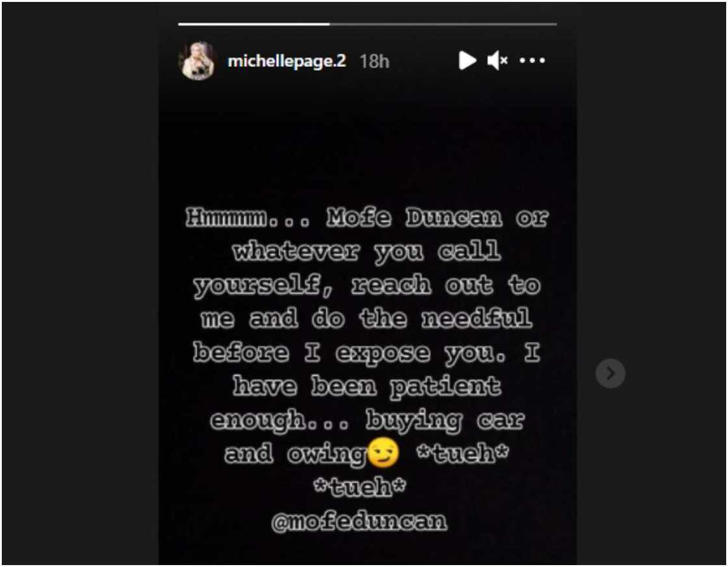Tap the @mofeduncan mention in story
The image size is (728, 567).
click(359, 521)
